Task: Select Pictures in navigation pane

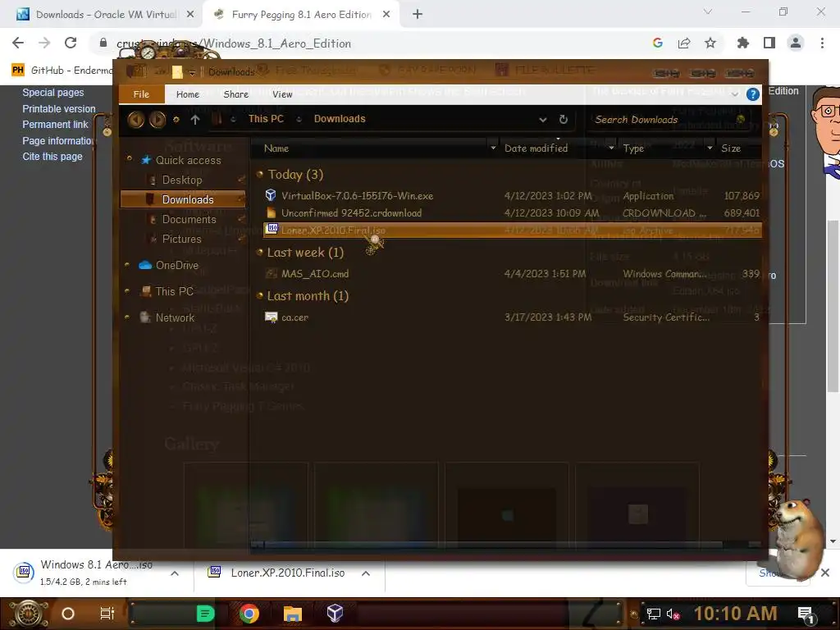Action: tap(181, 239)
